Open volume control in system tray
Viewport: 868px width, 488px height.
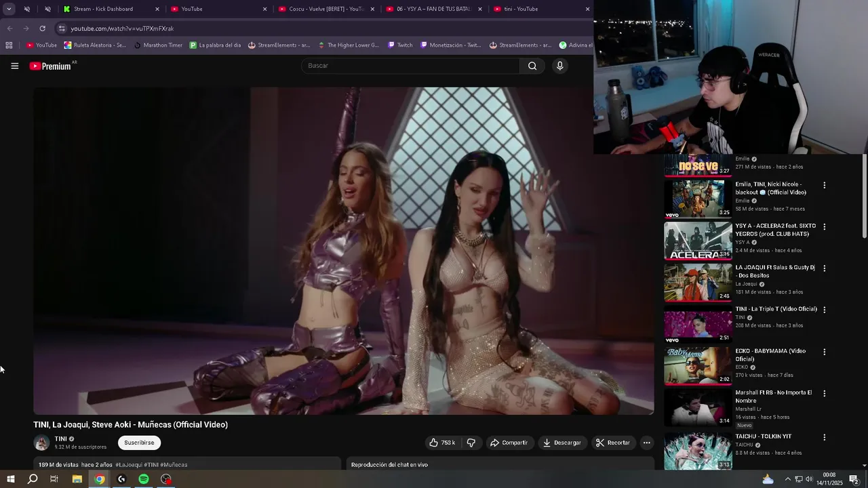809,479
